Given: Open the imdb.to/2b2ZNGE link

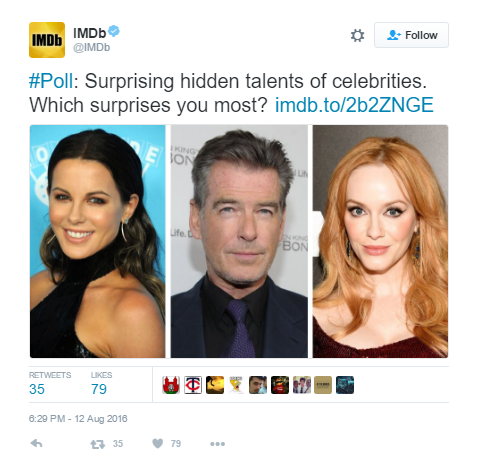Looking at the screenshot, I should click(x=354, y=105).
